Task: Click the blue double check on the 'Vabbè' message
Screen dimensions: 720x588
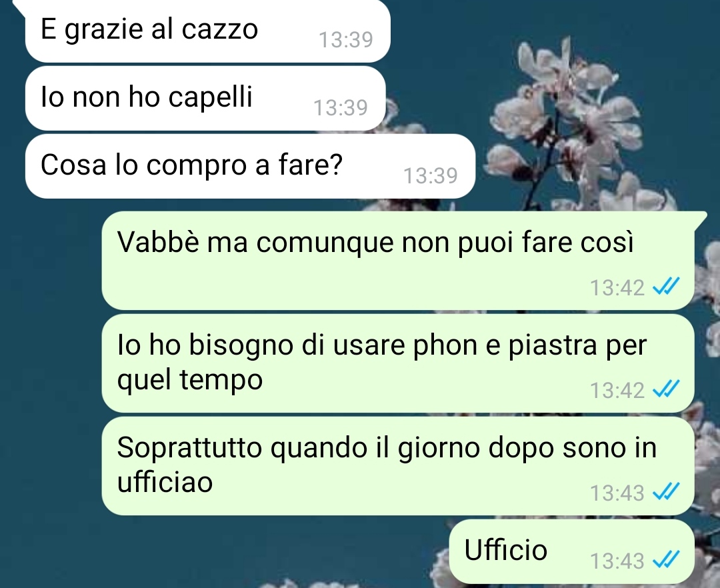Action: pyautogui.click(x=666, y=287)
